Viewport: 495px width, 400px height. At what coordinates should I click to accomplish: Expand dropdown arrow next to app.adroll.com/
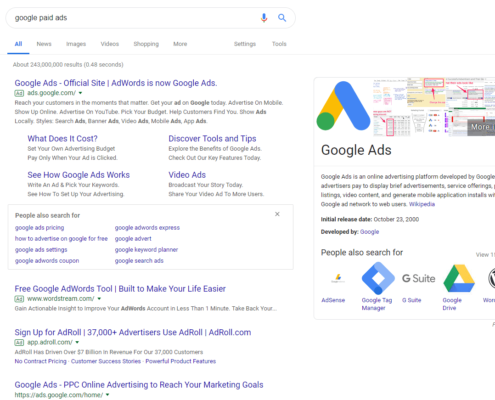click(x=77, y=342)
